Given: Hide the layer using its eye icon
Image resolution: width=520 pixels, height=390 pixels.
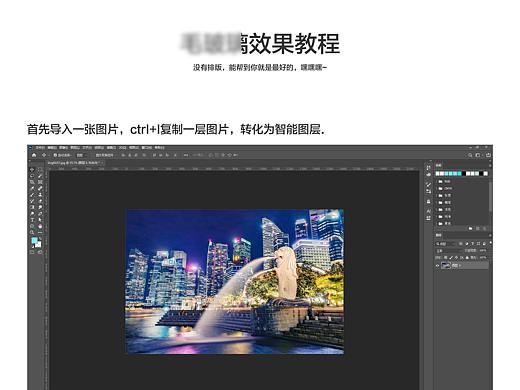Looking at the screenshot, I should click(x=437, y=266).
